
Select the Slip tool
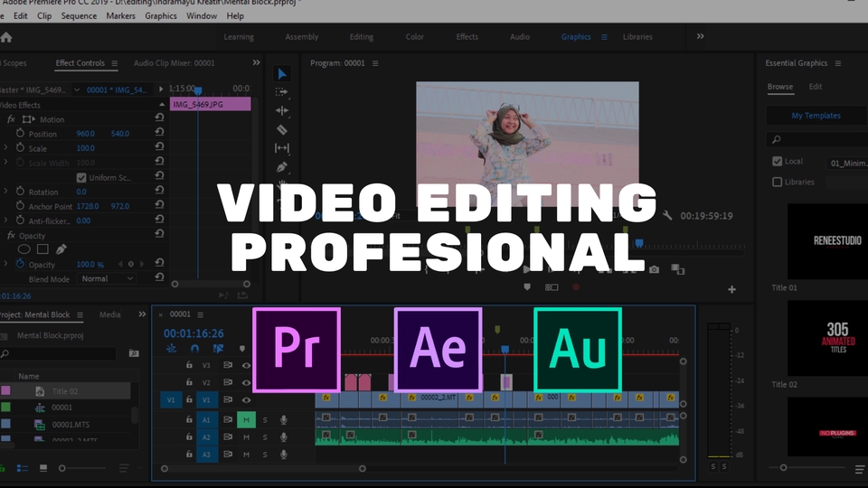point(282,147)
